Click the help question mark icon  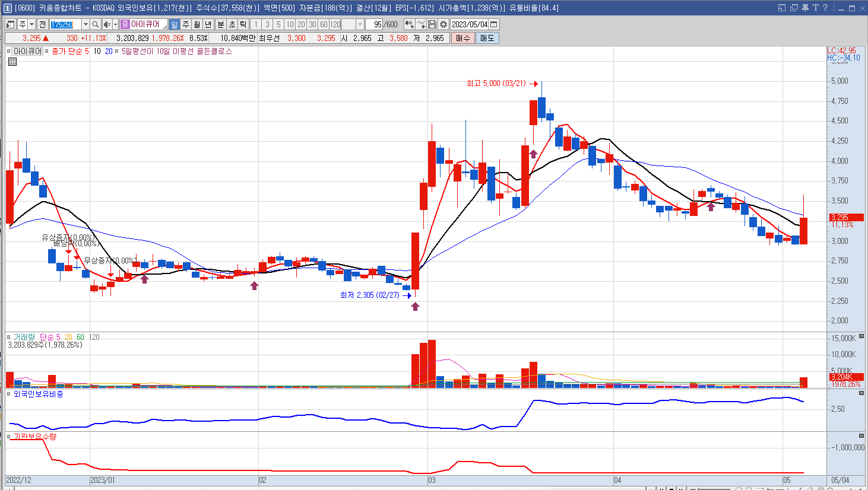point(825,8)
